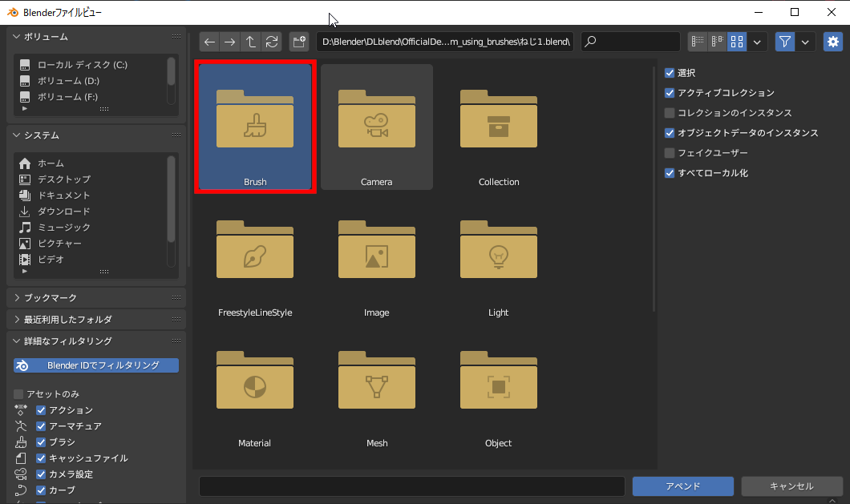Jump to ダウンロード folder
Screen dimensions: 850x504
pos(90,211)
